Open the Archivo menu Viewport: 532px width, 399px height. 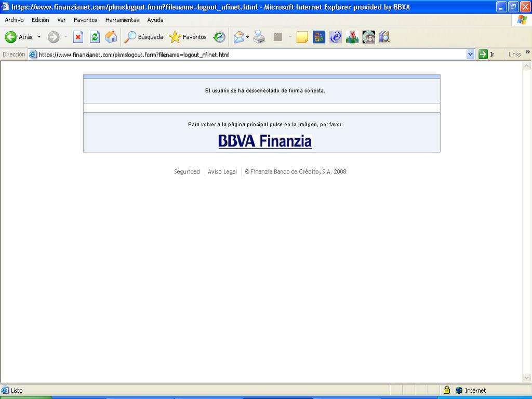14,20
